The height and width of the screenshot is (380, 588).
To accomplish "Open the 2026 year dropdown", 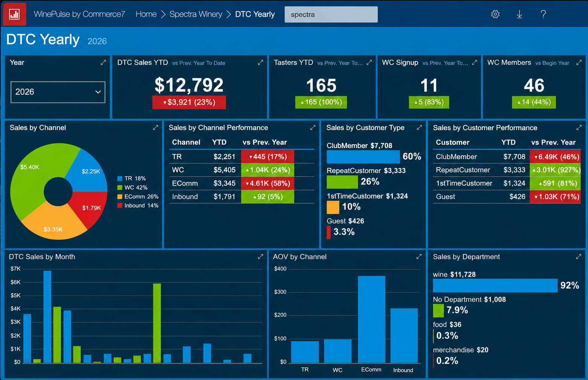I will tap(58, 92).
